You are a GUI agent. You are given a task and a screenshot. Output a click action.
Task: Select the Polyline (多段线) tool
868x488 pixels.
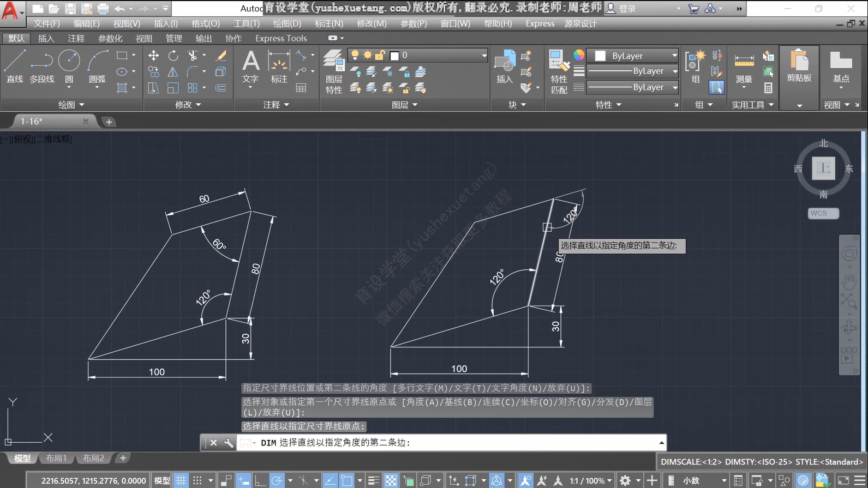[x=42, y=67]
